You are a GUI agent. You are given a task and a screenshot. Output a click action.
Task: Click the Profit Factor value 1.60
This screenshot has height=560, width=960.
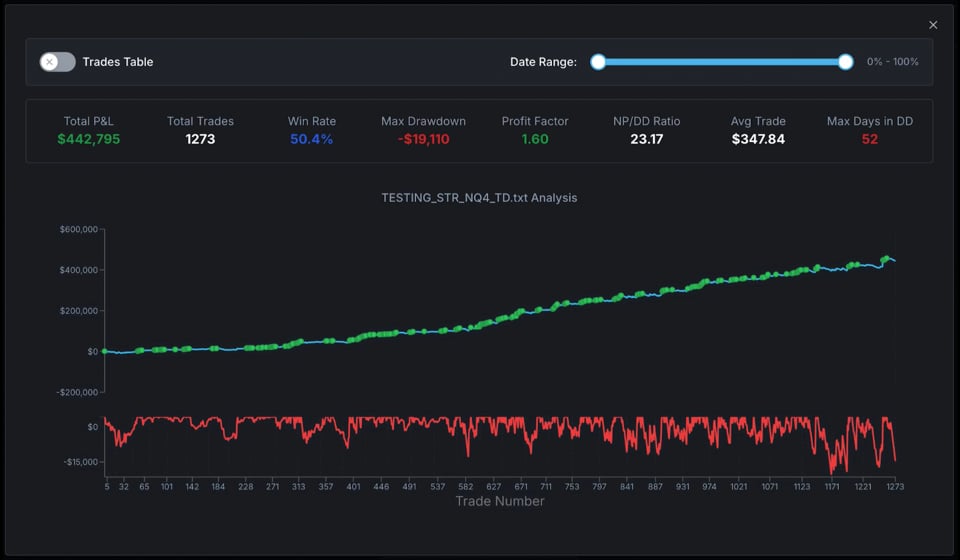pos(535,139)
